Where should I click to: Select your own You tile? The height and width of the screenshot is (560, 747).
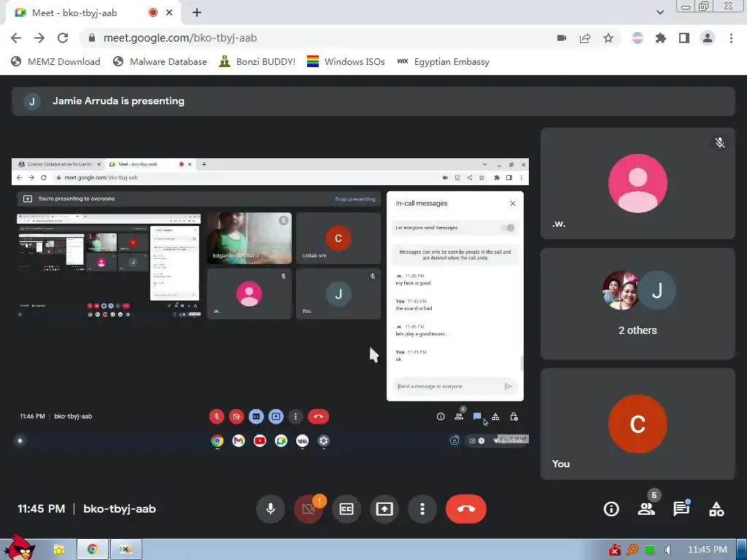click(x=638, y=424)
